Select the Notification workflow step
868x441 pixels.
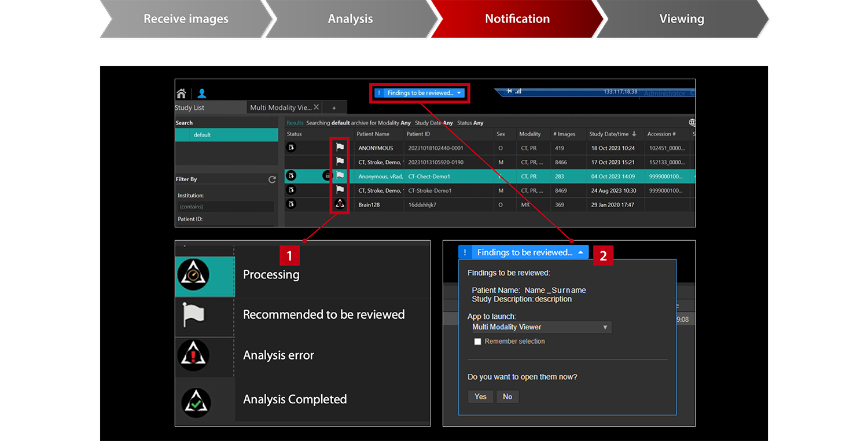517,19
